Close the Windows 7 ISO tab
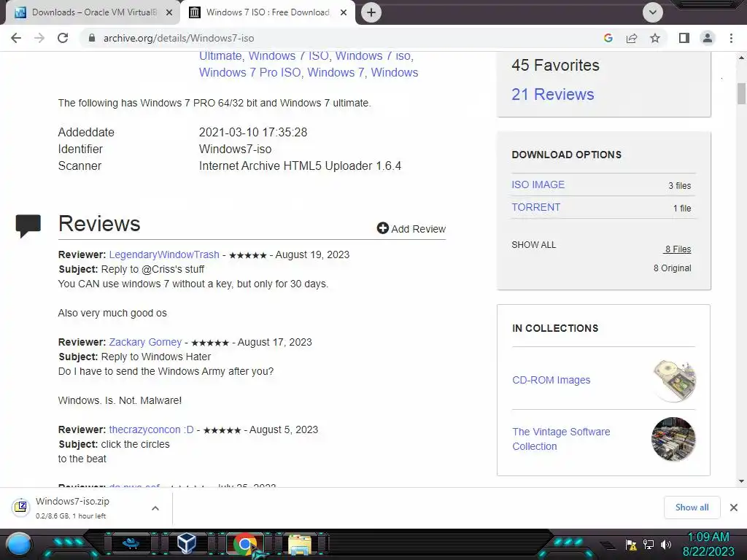747x560 pixels. coord(344,12)
